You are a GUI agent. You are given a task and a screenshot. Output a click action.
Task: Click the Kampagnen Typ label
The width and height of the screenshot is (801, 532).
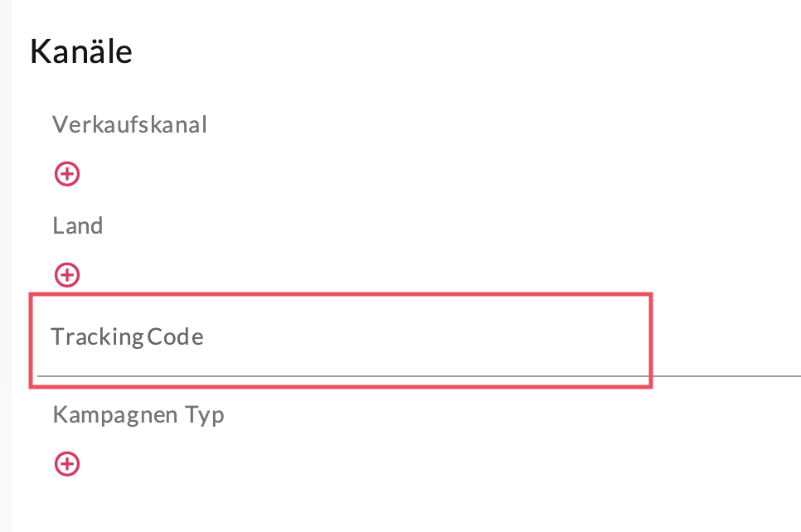[138, 414]
